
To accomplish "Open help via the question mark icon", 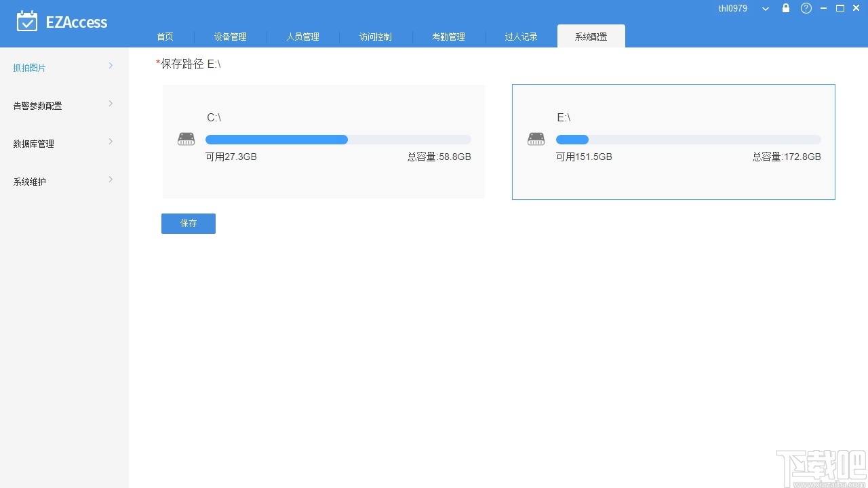I will (805, 8).
